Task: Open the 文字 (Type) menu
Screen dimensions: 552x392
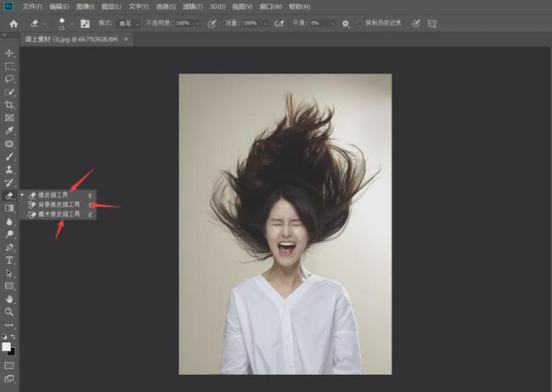Action: (x=138, y=7)
